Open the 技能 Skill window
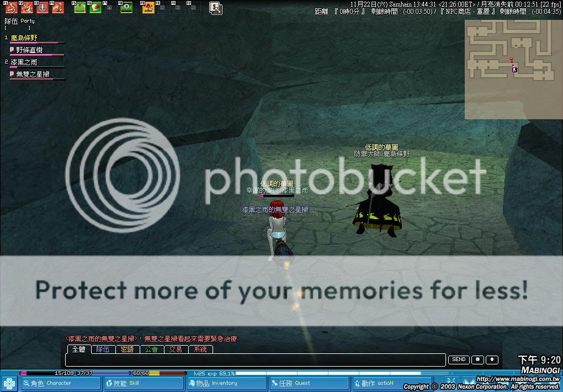 143,383
